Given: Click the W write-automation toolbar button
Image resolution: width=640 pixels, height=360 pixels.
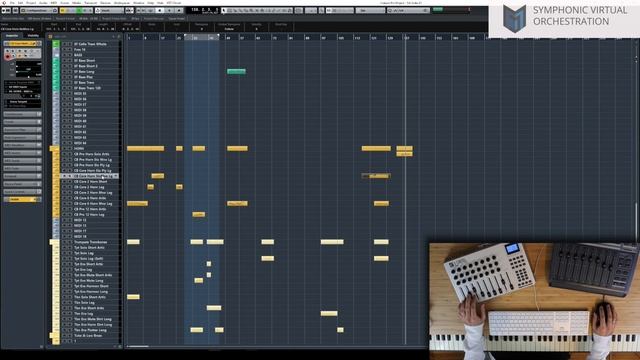Looking at the screenshot, I should 85,10.
